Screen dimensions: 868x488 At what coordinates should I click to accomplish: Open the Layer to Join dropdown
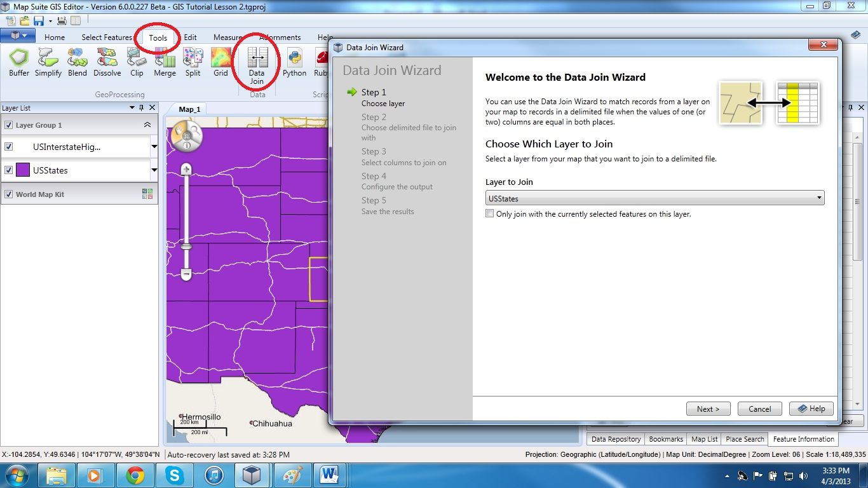point(654,198)
